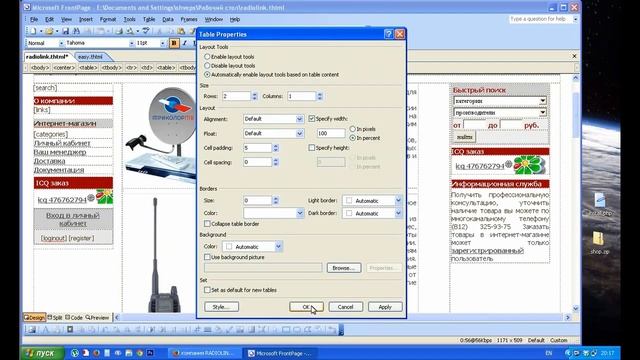640x360 pixels.
Task: Enable Collapse table border checkbox
Action: [207, 224]
